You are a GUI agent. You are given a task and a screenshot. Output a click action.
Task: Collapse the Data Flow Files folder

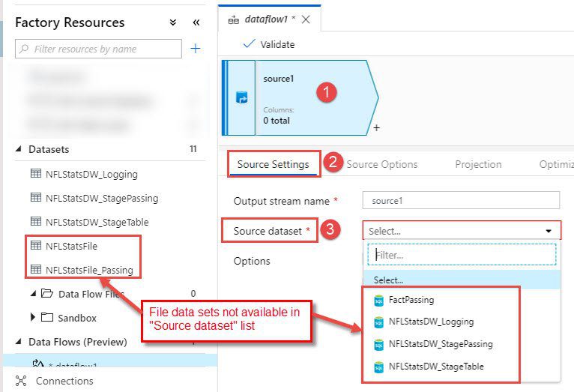click(x=33, y=294)
